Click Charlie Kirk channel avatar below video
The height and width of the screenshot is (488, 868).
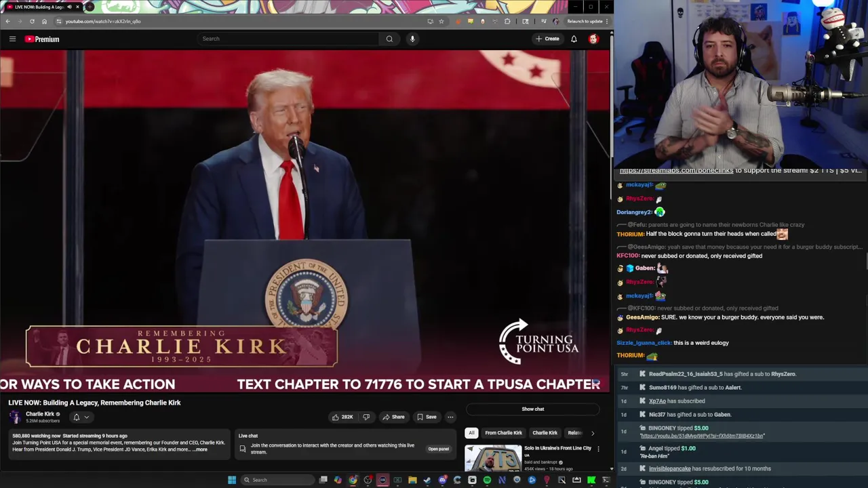[x=15, y=417]
